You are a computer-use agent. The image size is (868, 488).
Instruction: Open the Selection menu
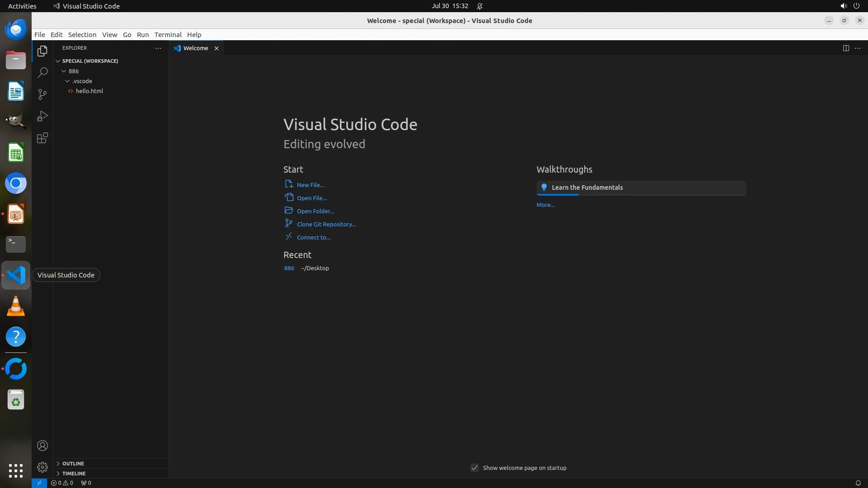coord(82,34)
